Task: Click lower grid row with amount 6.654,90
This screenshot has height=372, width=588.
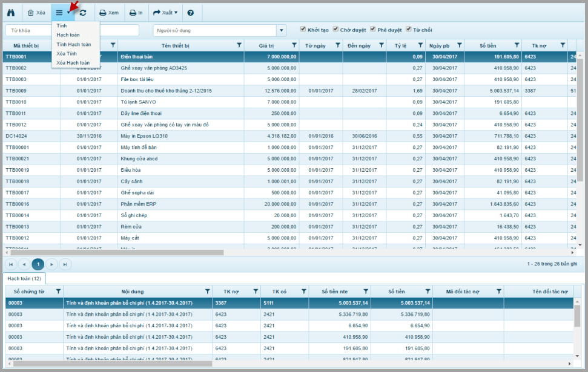Action: coord(289,325)
